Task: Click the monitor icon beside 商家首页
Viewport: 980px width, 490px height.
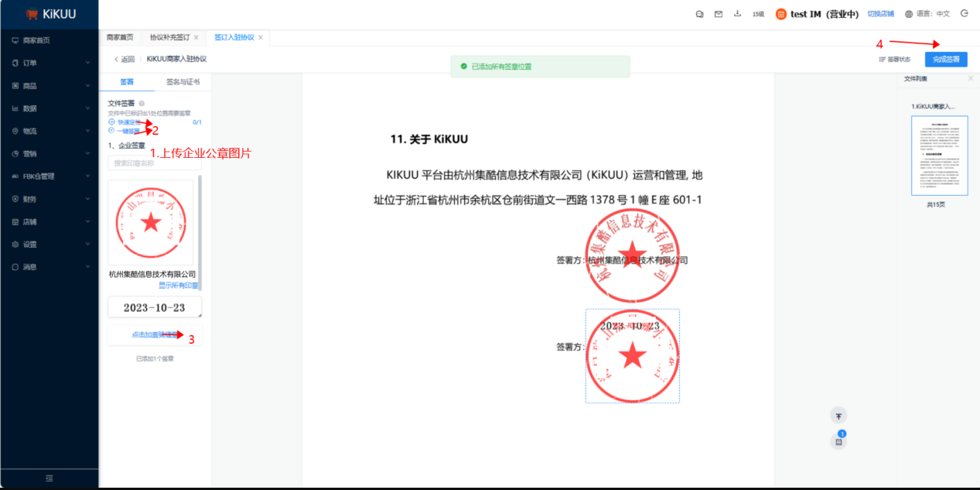Action: pos(15,40)
